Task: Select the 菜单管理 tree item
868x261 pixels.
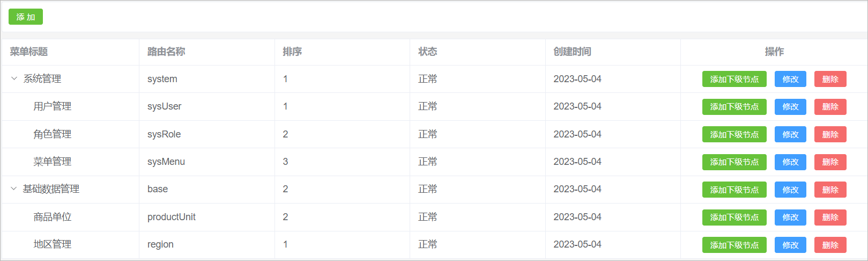Action: 52,162
